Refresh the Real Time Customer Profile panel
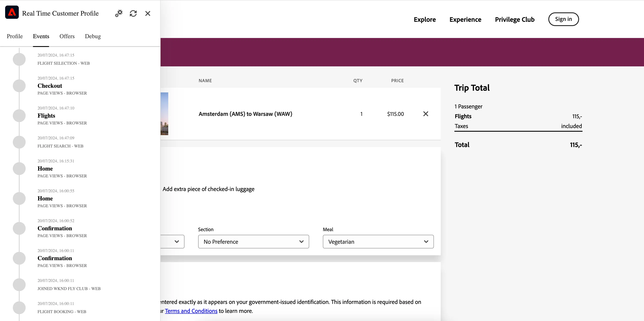 click(133, 13)
